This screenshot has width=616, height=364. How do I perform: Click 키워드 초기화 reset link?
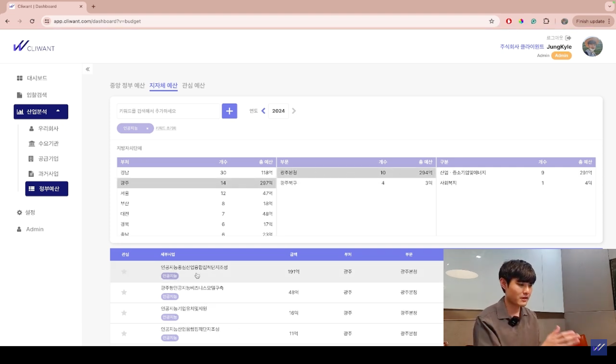coord(166,128)
